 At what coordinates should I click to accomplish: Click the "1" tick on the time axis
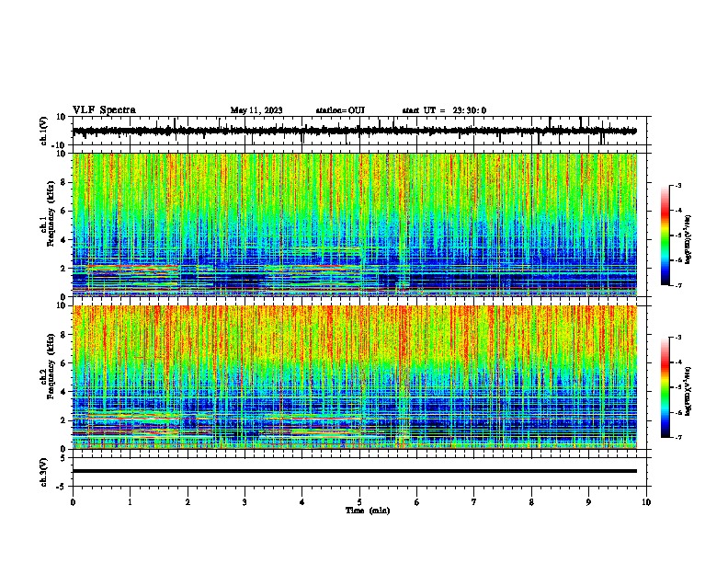pos(130,502)
